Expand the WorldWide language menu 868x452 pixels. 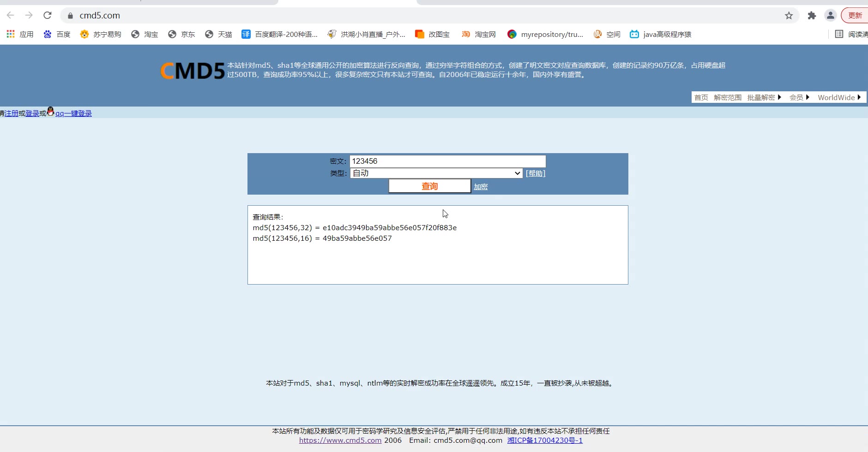pyautogui.click(x=839, y=97)
